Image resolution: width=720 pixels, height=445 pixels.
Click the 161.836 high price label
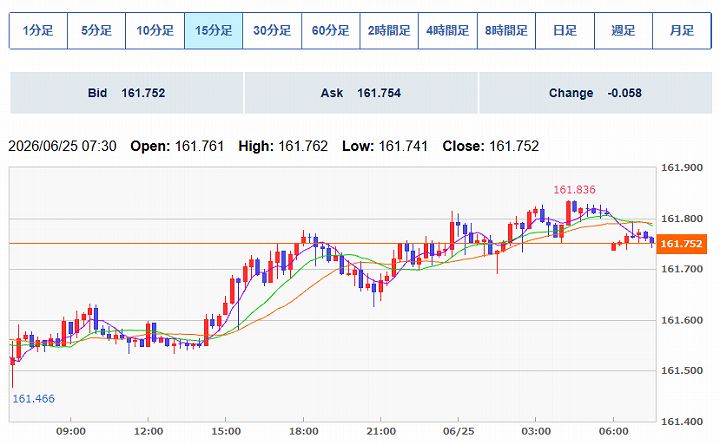point(574,190)
